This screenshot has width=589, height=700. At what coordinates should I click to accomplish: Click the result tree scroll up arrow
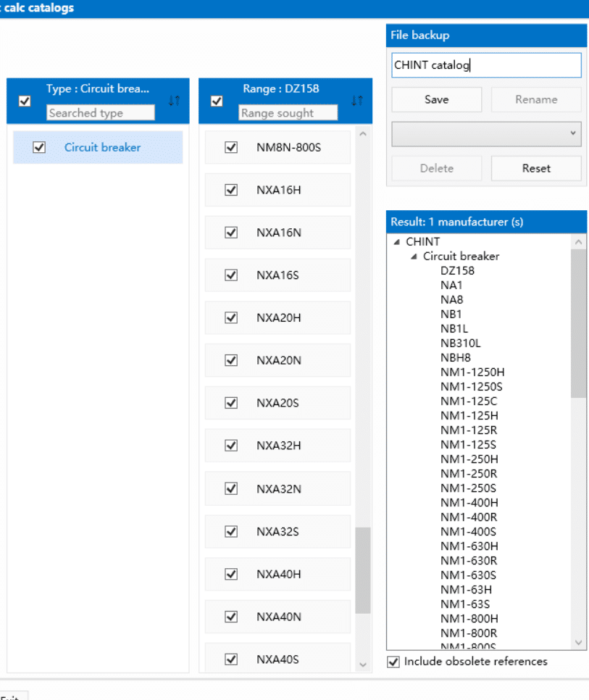[x=578, y=242]
